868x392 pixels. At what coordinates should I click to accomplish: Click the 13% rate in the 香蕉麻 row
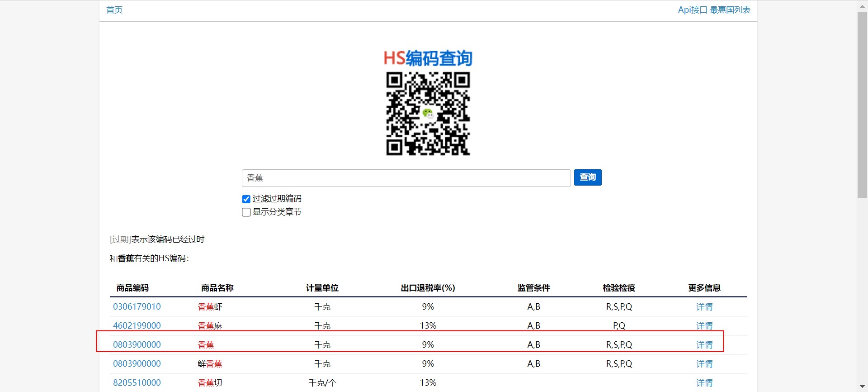(x=428, y=326)
